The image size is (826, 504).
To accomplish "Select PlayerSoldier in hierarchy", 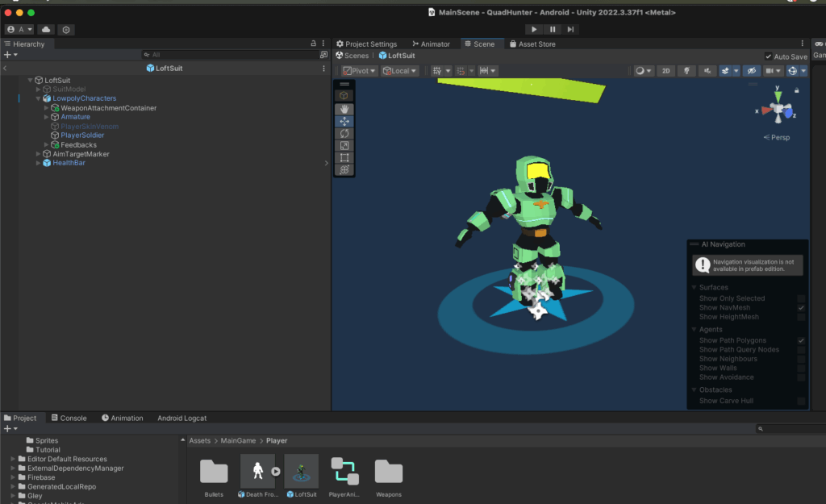I will (x=82, y=135).
